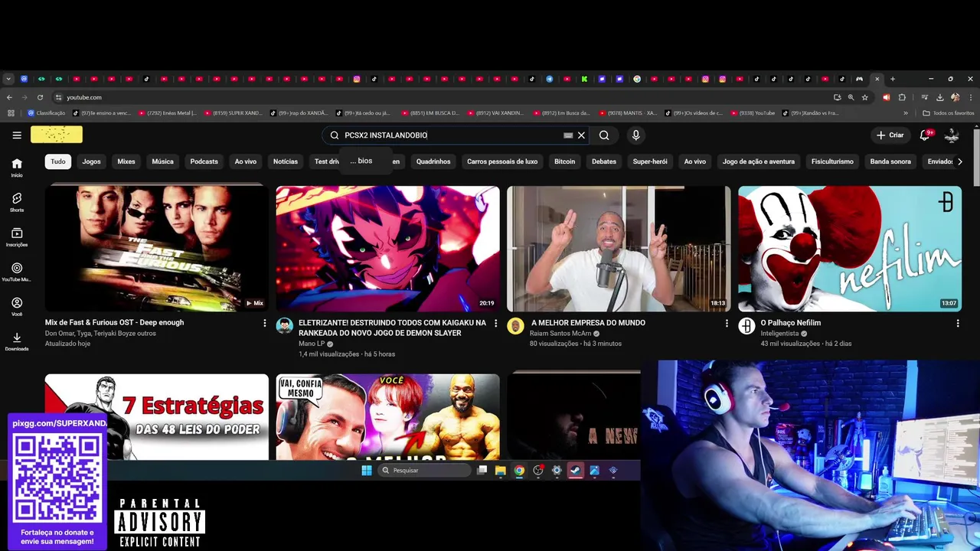The image size is (980, 551).
Task: Start voice search with the microphone
Action: coord(635,135)
